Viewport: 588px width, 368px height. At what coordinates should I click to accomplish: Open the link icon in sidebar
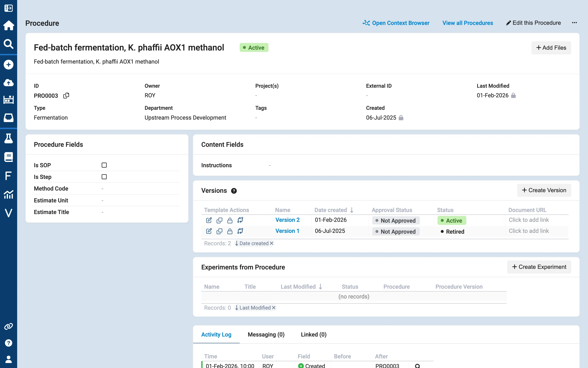click(x=9, y=326)
